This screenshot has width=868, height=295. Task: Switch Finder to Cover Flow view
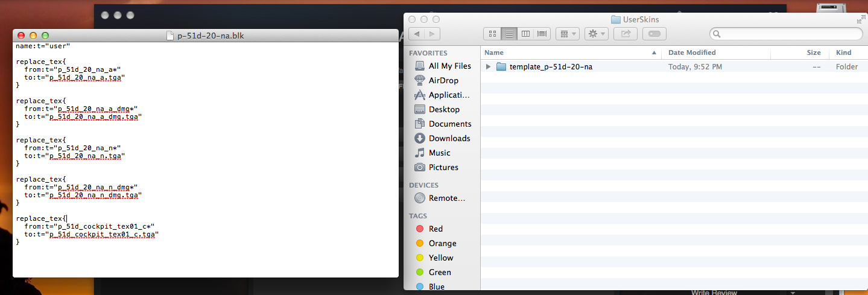point(542,34)
